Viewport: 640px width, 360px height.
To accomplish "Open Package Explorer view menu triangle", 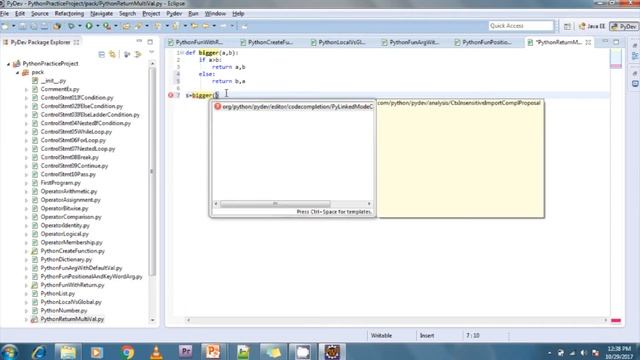I will [151, 52].
